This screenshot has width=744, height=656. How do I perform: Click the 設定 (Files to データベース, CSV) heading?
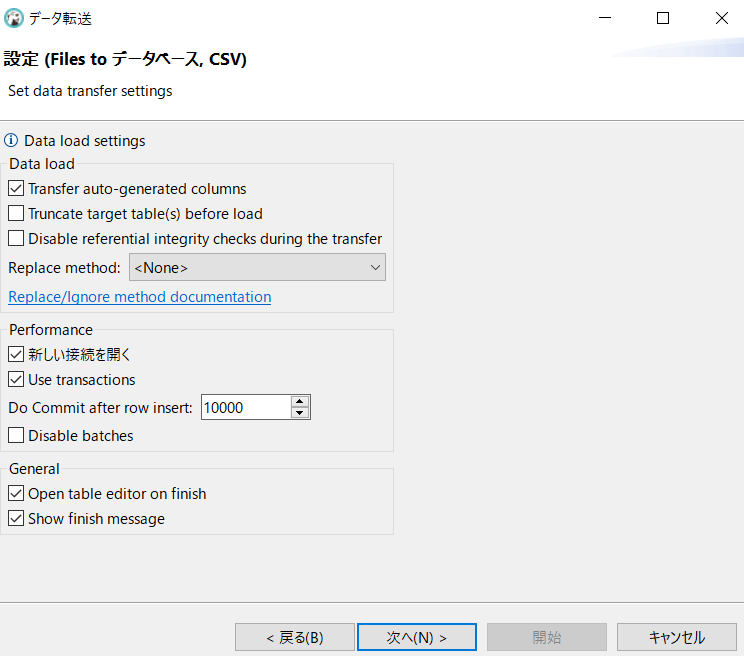click(125, 59)
